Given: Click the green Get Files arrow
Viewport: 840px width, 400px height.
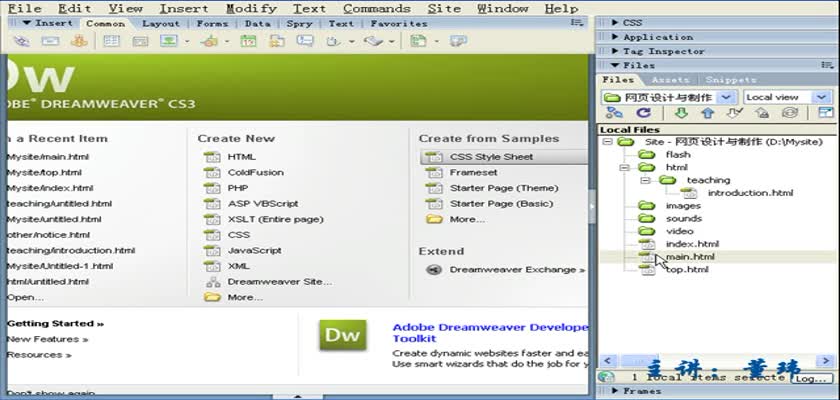Looking at the screenshot, I should point(680,112).
